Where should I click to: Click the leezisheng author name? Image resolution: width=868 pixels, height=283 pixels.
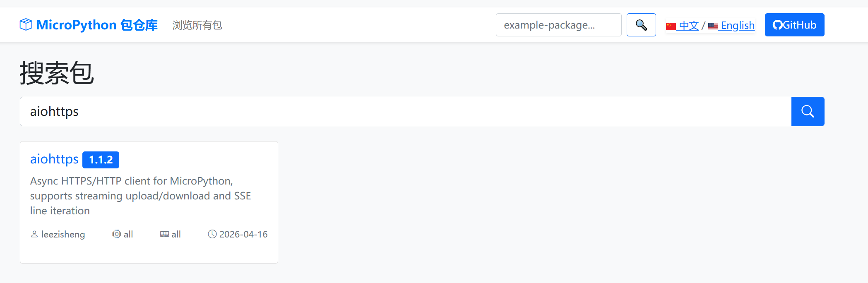point(63,234)
